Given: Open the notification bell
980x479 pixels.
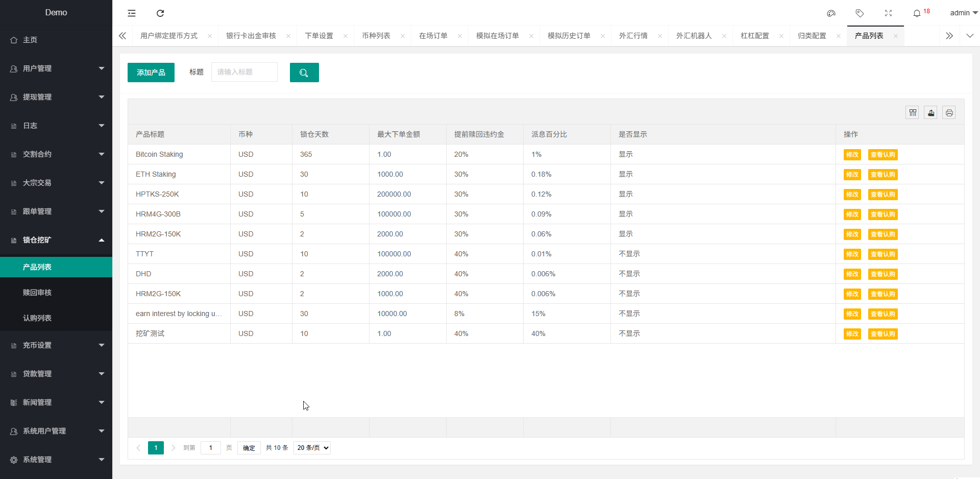Looking at the screenshot, I should click(x=917, y=13).
